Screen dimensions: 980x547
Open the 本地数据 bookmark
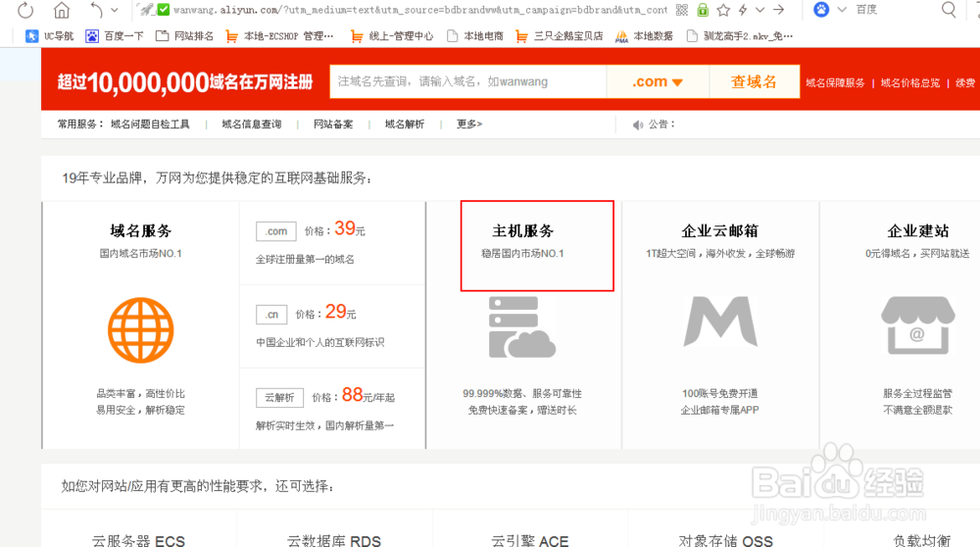645,36
